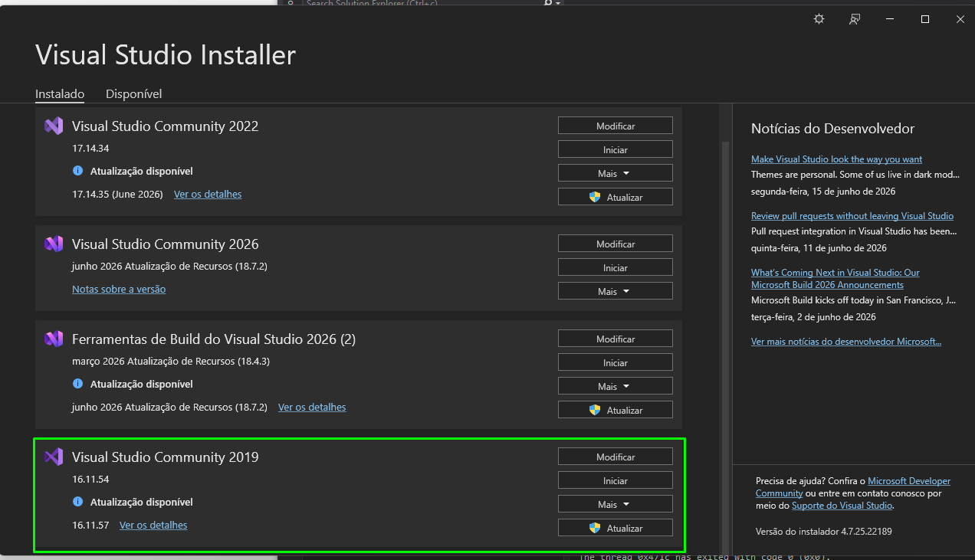Expand Mais menu for Visual Studio 2026

(x=616, y=291)
